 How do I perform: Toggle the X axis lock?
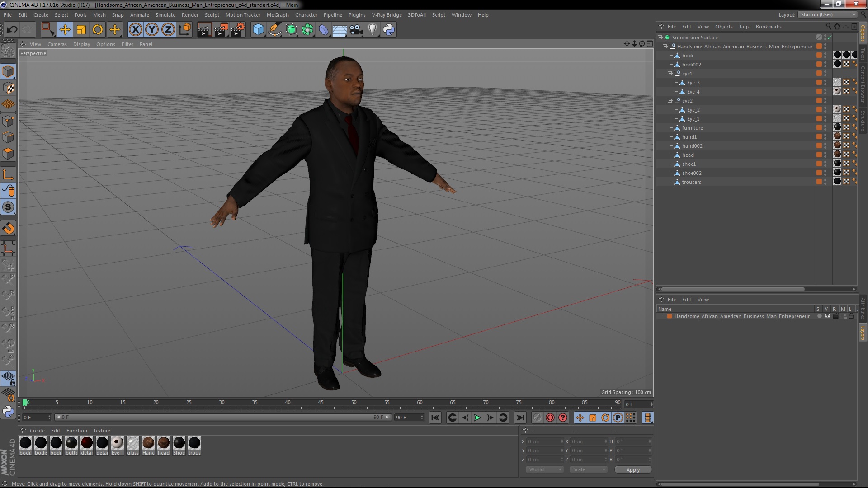click(x=135, y=30)
